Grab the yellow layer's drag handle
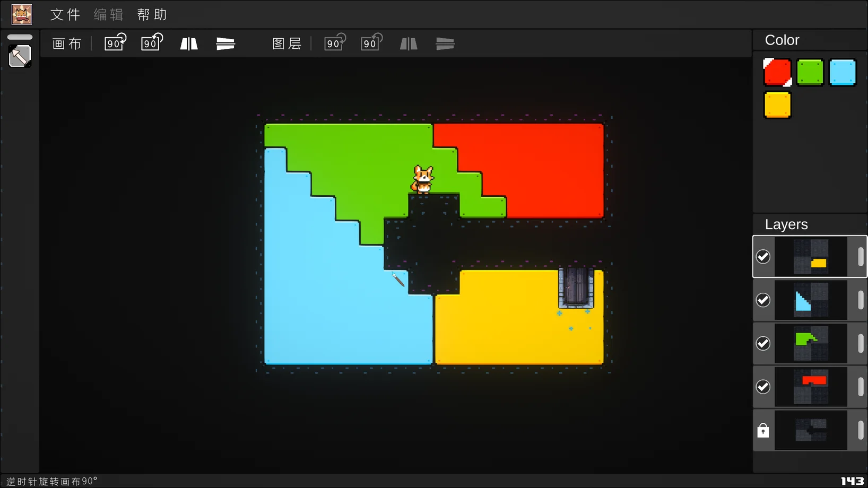 click(x=861, y=257)
